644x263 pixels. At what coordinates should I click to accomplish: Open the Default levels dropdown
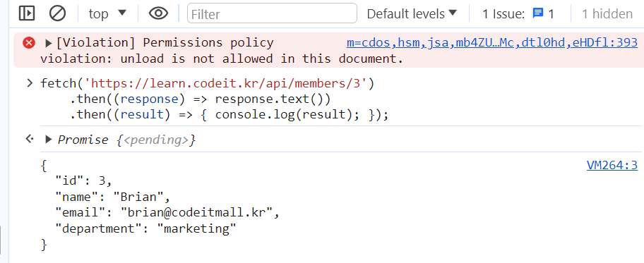pos(412,13)
